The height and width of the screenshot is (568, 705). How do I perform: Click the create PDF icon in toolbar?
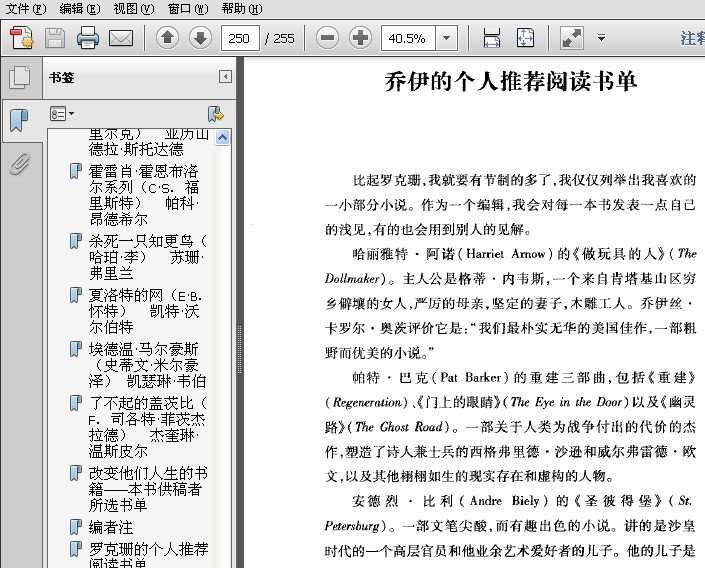pos(22,39)
